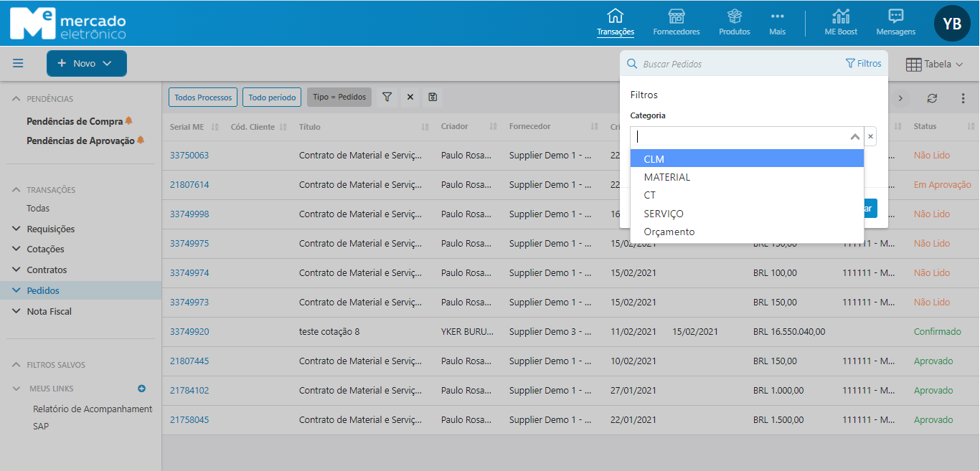The image size is (980, 471).
Task: Expand Requisições in the sidebar
Action: pos(17,229)
